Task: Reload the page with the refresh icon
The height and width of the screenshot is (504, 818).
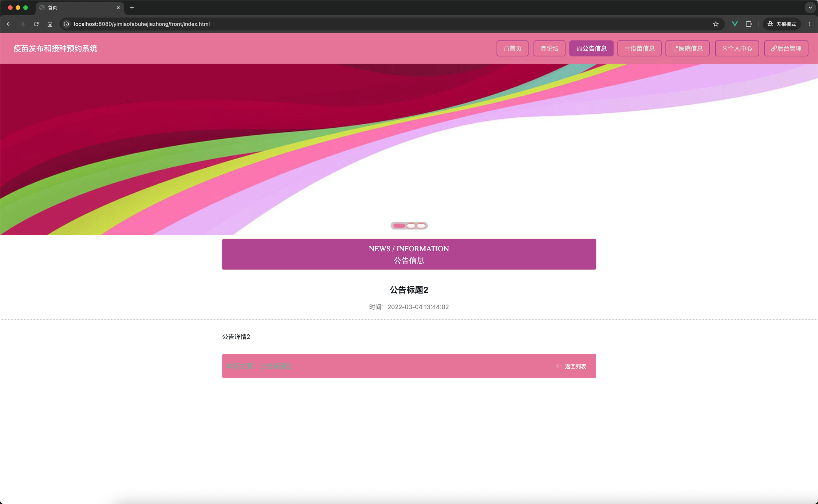Action: click(x=36, y=24)
